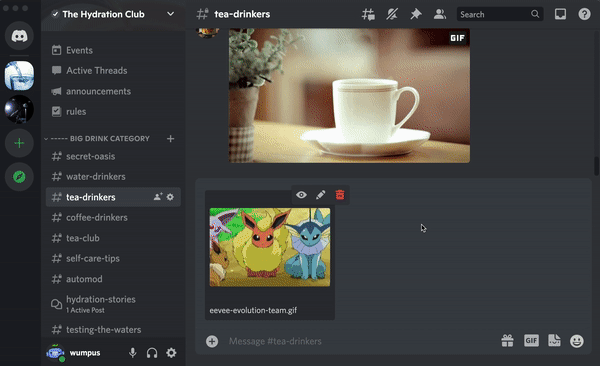Image resolution: width=600 pixels, height=366 pixels.
Task: Open the Inbox
Action: (x=560, y=15)
